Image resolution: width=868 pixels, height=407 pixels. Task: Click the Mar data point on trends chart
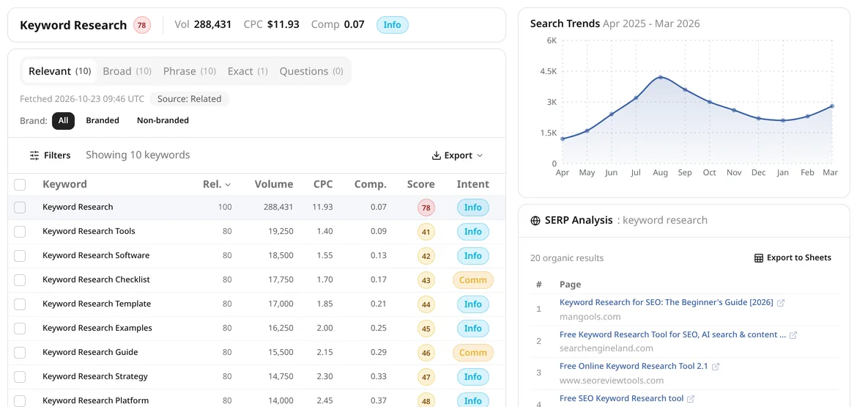click(832, 106)
